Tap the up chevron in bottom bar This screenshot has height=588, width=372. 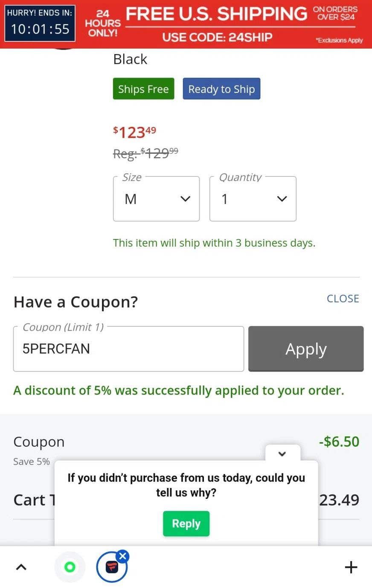pyautogui.click(x=21, y=567)
